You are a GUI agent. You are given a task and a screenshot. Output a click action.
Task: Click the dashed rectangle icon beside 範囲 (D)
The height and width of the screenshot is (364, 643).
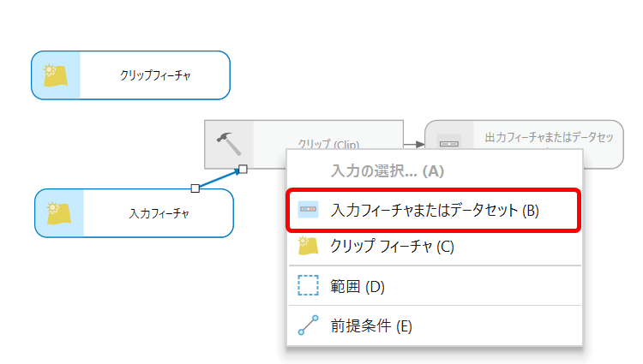[308, 285]
